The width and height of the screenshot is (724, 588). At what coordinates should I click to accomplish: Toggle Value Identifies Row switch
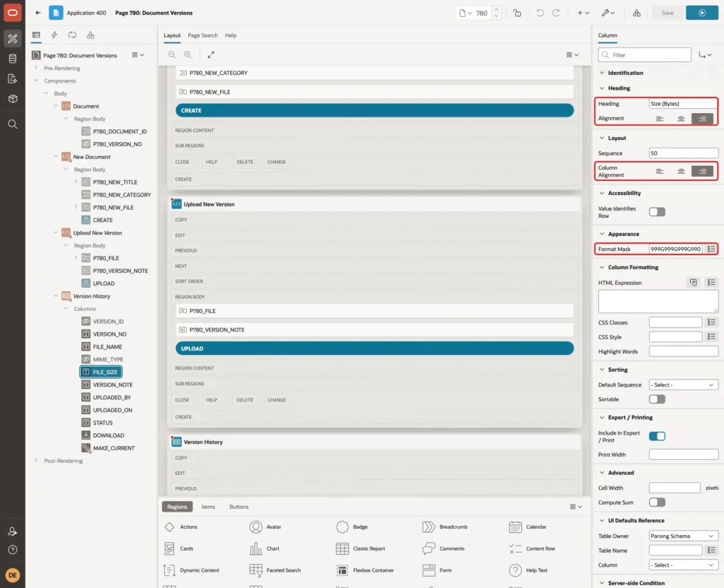(657, 212)
